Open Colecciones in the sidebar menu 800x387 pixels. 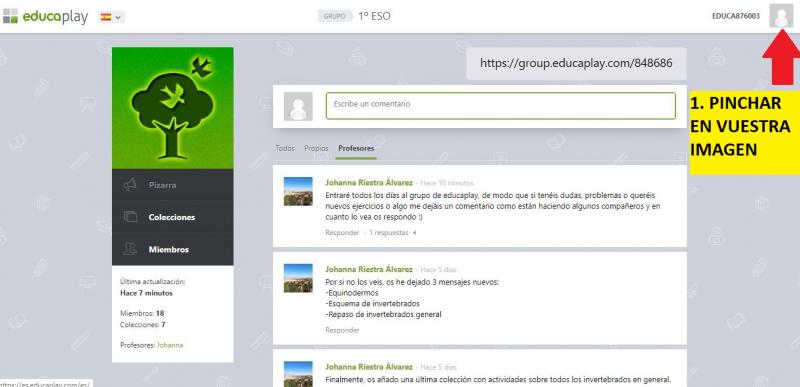[x=172, y=217]
